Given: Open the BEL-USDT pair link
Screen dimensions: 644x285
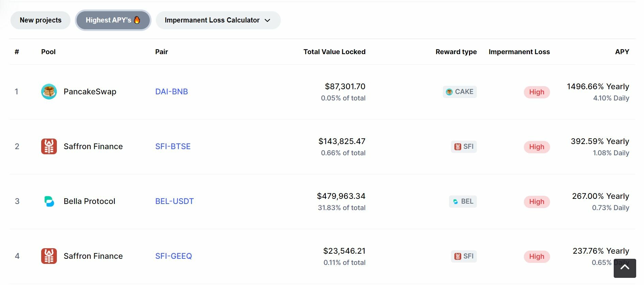Looking at the screenshot, I should tap(174, 202).
